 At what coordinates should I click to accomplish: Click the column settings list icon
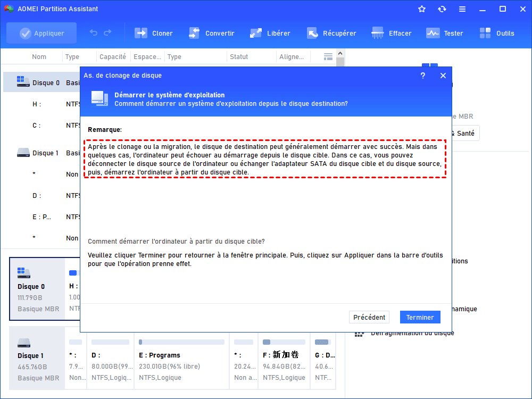(328, 57)
